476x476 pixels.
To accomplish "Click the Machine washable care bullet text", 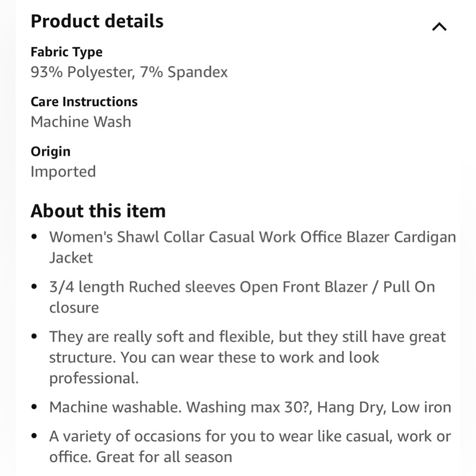I will point(250,407).
